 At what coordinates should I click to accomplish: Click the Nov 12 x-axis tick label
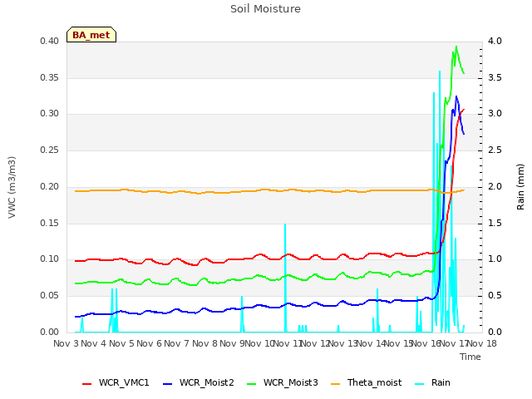tap(315, 343)
